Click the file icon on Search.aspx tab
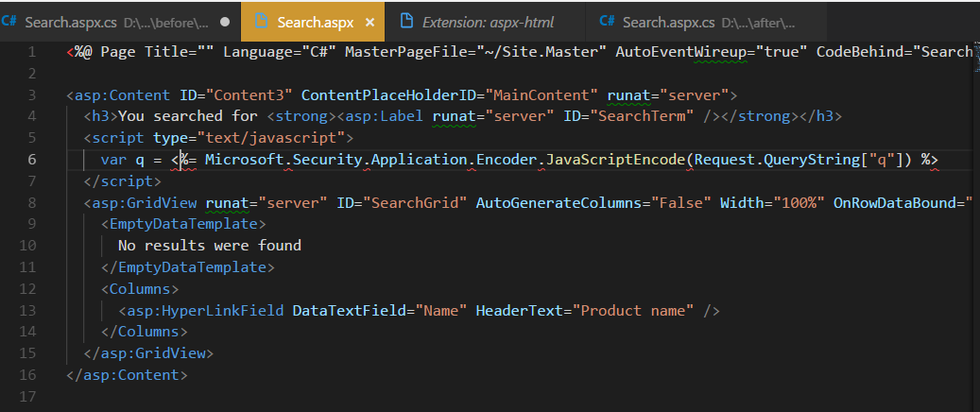The height and width of the screenshot is (412, 980). pos(261,21)
